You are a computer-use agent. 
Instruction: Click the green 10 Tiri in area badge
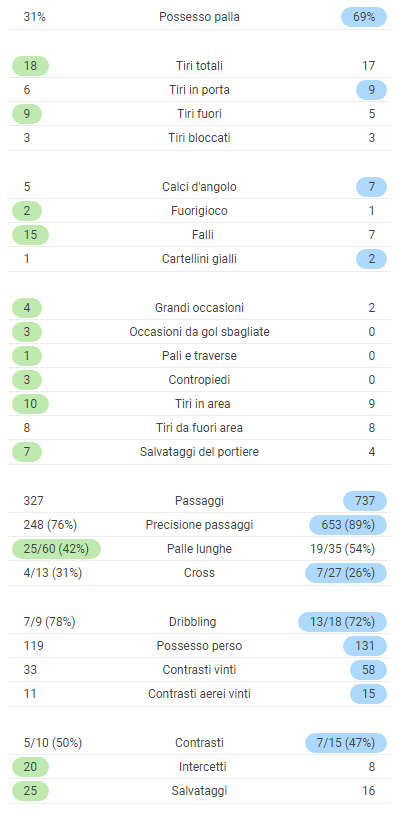click(x=30, y=404)
